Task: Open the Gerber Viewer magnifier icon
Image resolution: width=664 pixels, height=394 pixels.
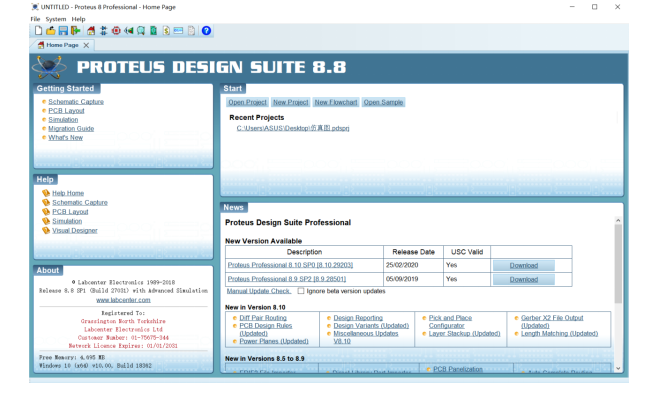Action: 141,31
